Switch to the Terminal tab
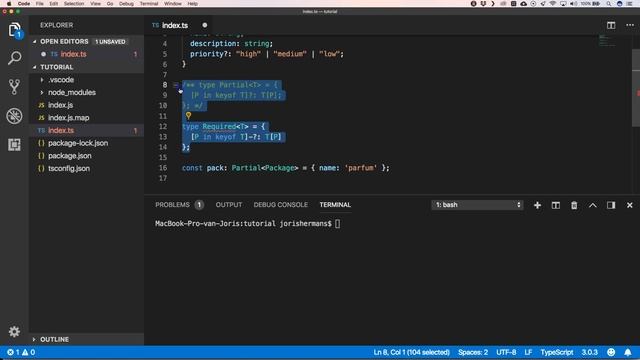640x360 pixels. (335, 205)
